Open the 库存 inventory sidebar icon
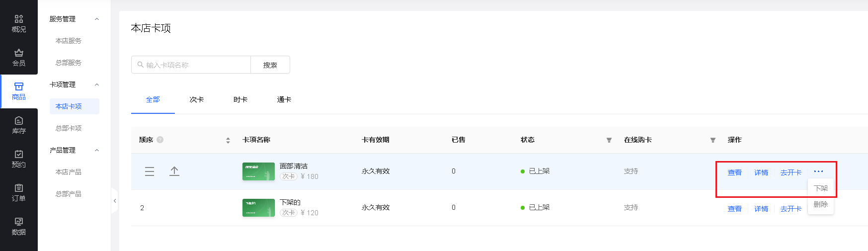 pos(19,125)
